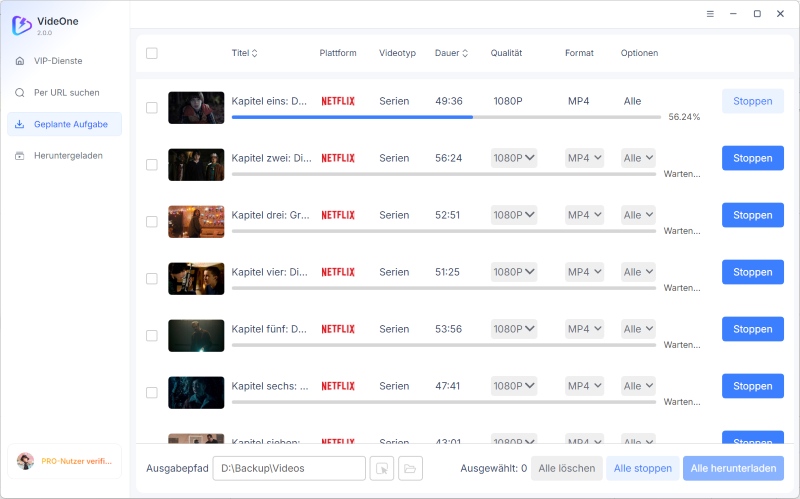Click the Kapitel drei video thumbnail
The width and height of the screenshot is (800, 499).
[x=196, y=221]
